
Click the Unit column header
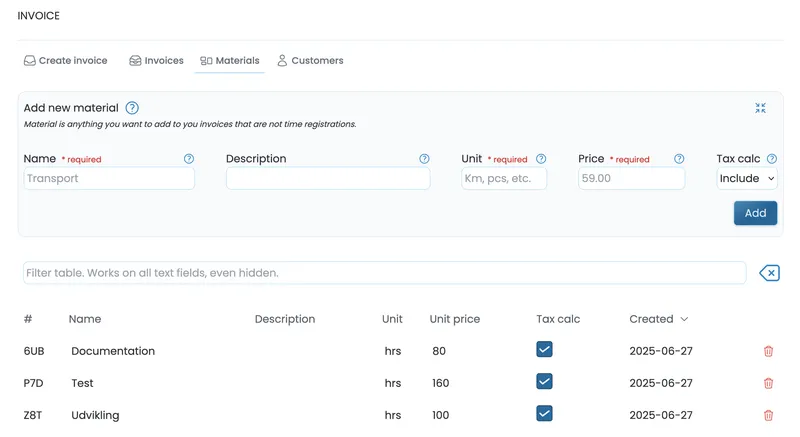coord(392,319)
